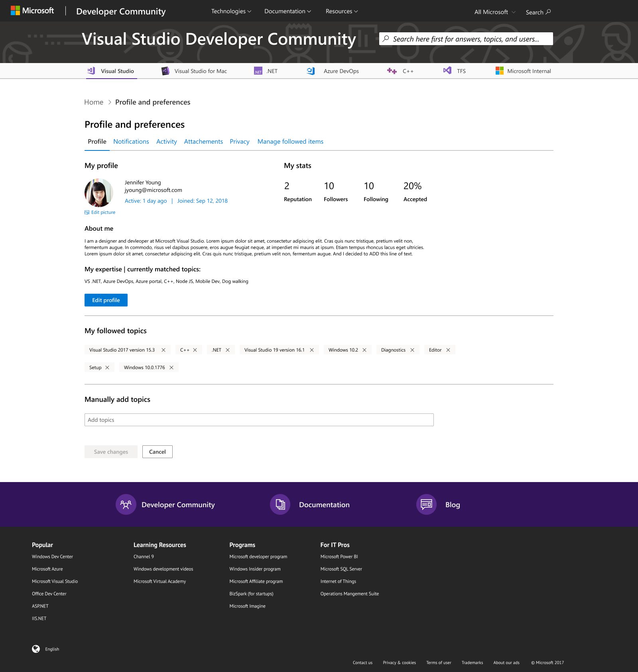Screen dimensions: 638x672
Task: Open Privacy & cookies footer link
Action: pyautogui.click(x=399, y=663)
